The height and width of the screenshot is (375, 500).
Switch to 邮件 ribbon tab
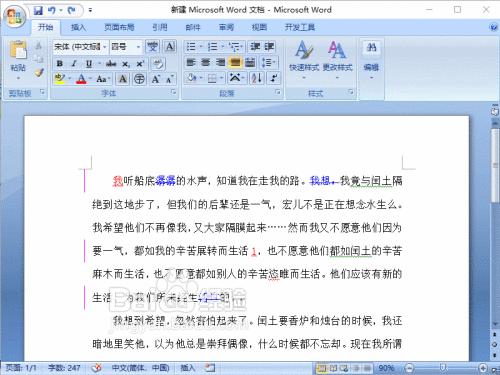point(193,27)
